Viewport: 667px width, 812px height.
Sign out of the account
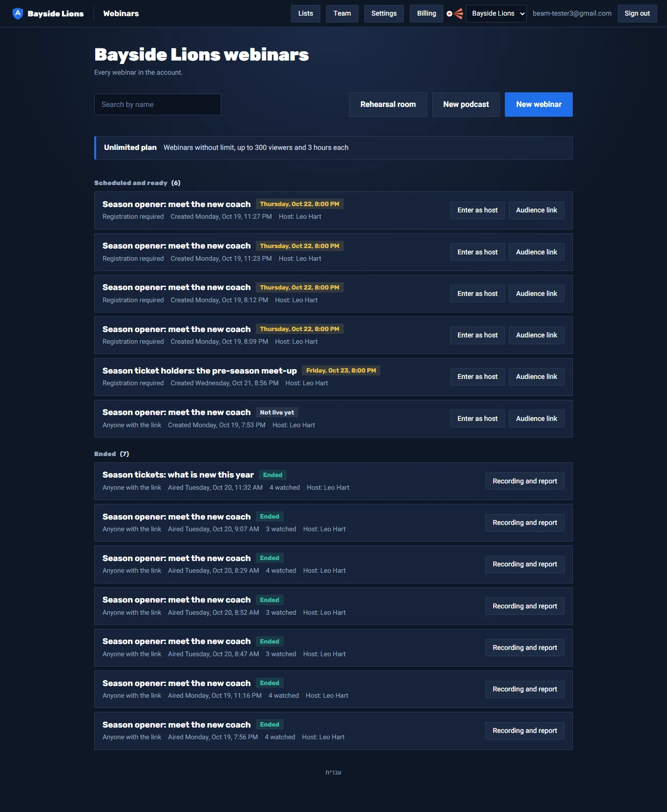point(637,14)
